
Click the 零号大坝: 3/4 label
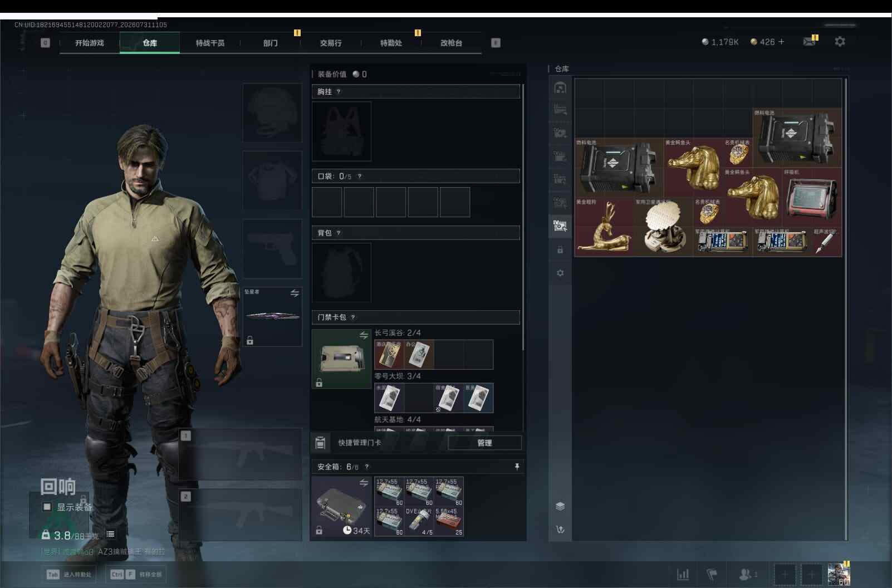tap(398, 376)
